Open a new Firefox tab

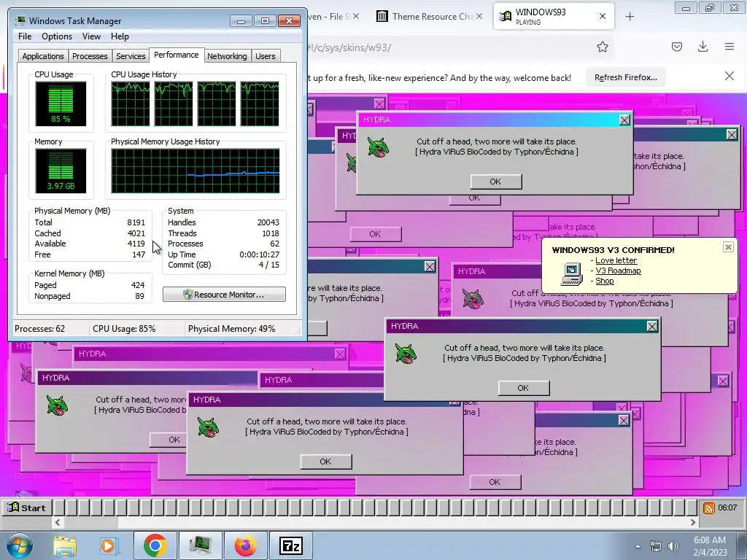click(630, 17)
